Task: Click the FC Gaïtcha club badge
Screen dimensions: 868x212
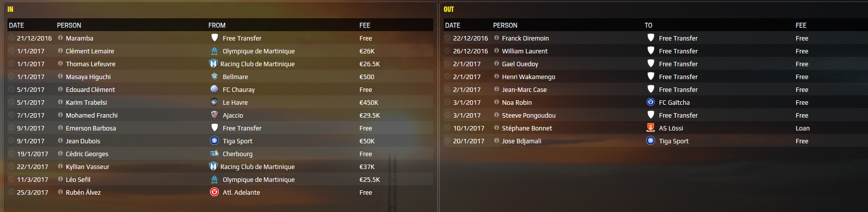Action: tap(651, 102)
